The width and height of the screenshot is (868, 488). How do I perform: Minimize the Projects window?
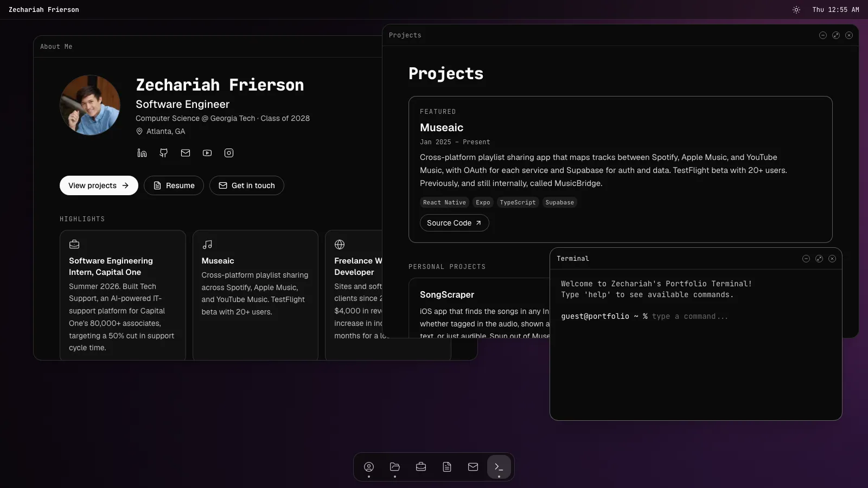click(x=823, y=35)
